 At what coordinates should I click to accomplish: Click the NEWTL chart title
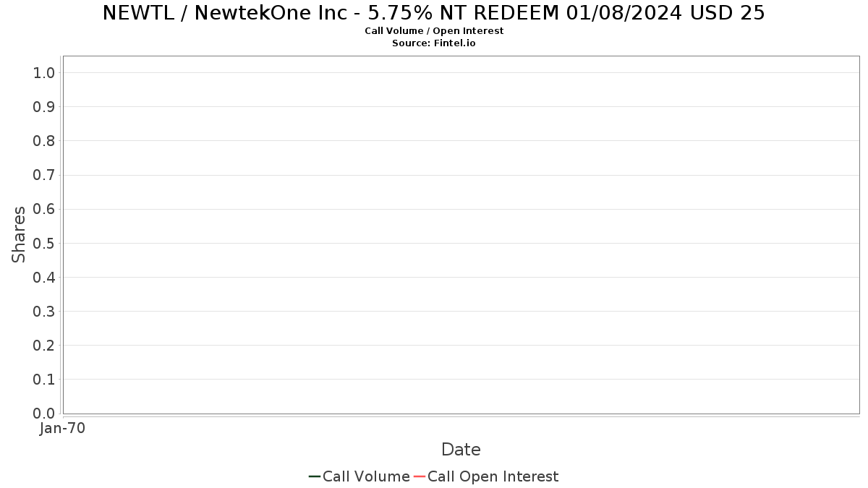[x=434, y=13]
